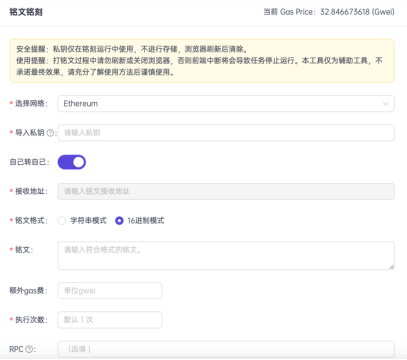
Task: Select the 字符串模式 radio button
Action: click(x=62, y=221)
